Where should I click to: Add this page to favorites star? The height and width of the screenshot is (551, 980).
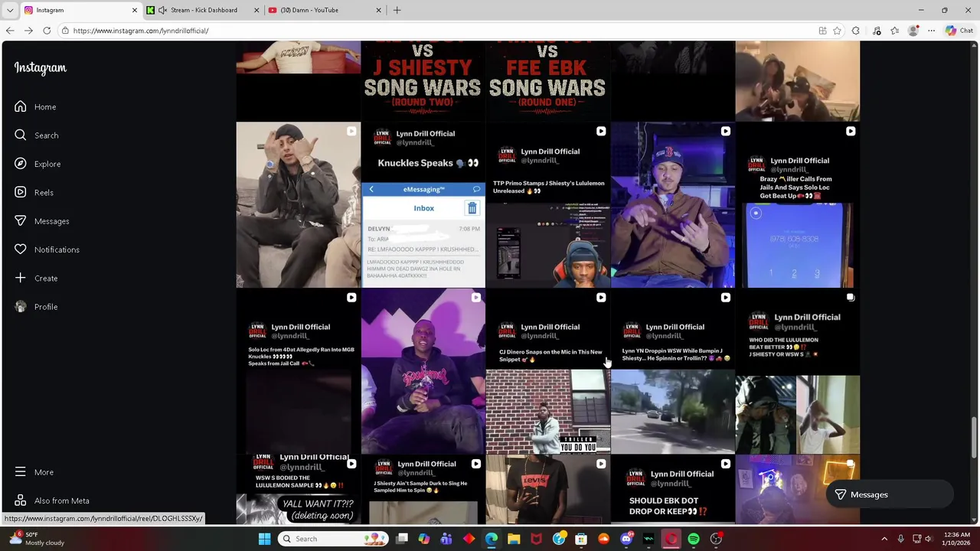point(837,31)
